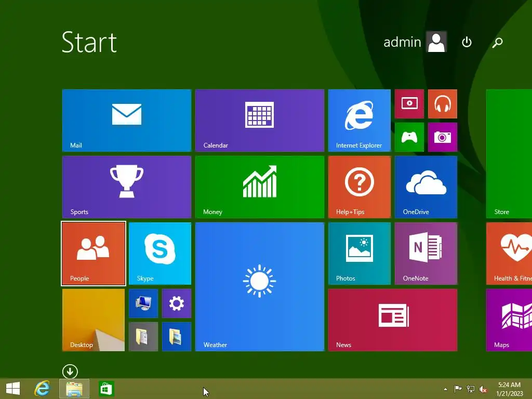Open the Xbox Games tile
This screenshot has height=399, width=532.
click(x=409, y=137)
